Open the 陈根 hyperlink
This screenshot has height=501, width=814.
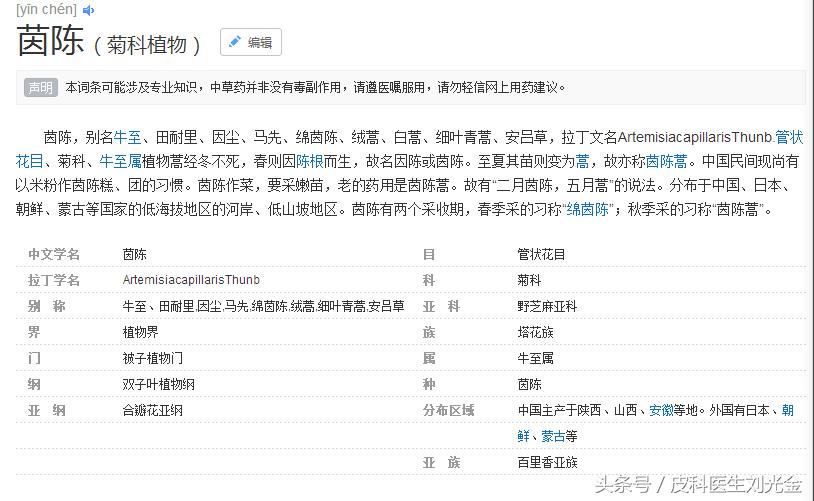(x=309, y=161)
